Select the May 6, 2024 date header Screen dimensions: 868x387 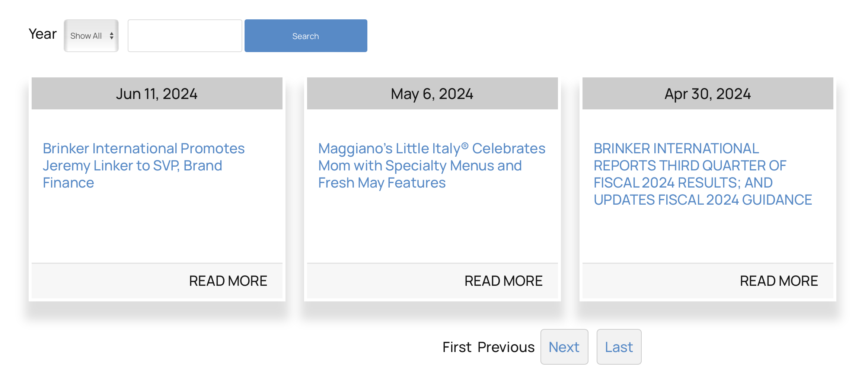pyautogui.click(x=432, y=94)
